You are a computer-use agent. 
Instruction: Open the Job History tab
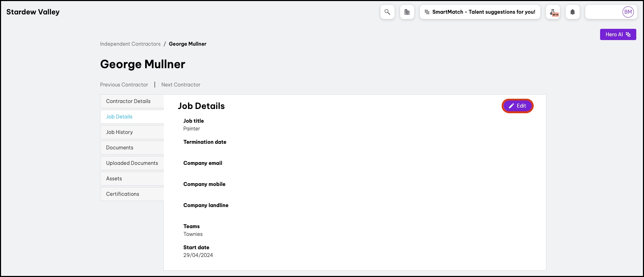click(119, 132)
